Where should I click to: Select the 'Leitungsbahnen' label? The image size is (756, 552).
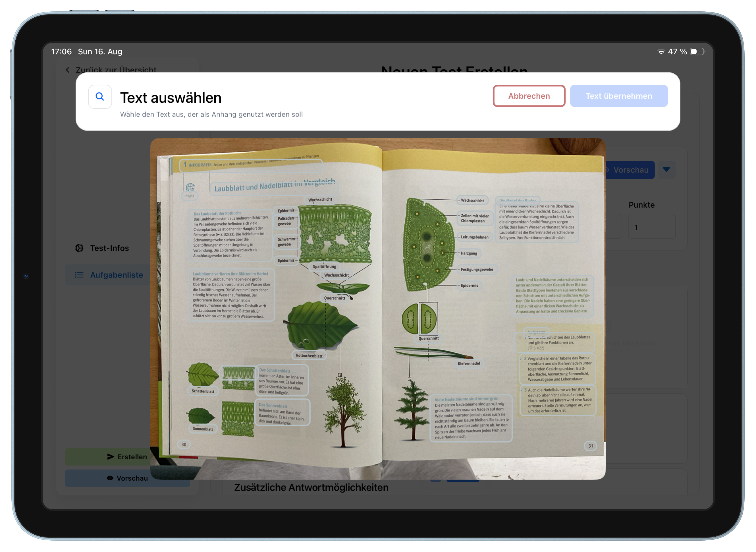[474, 237]
